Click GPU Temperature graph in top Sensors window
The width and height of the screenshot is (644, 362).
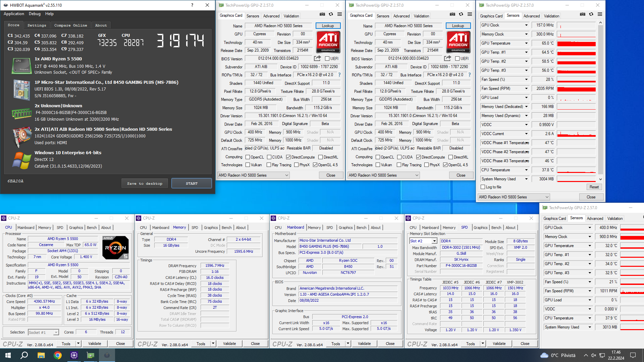576,44
